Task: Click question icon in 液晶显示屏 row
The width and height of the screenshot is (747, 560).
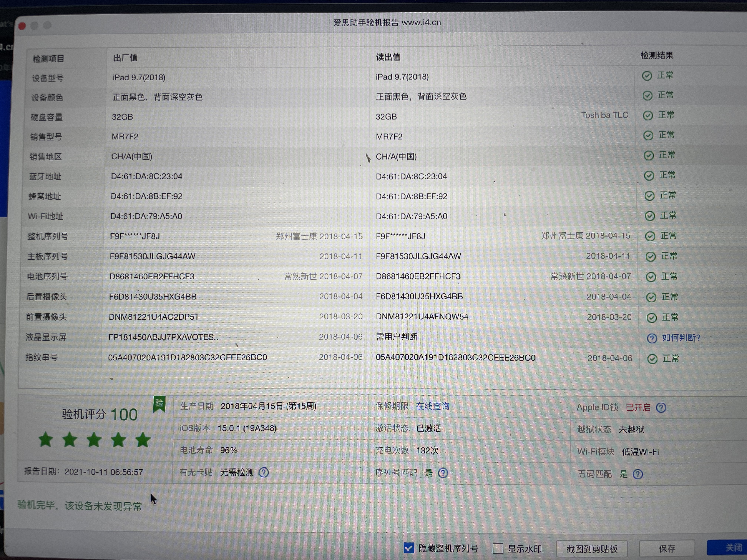Action: (x=652, y=338)
